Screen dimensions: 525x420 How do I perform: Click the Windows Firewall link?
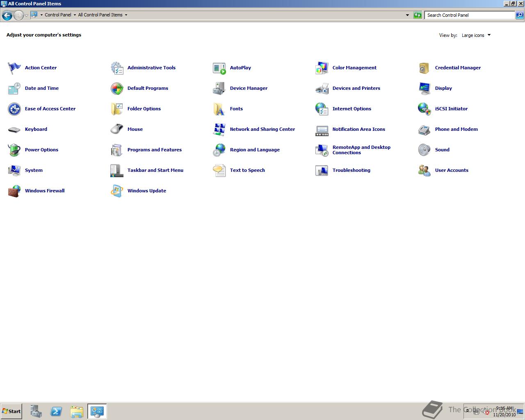(x=45, y=191)
